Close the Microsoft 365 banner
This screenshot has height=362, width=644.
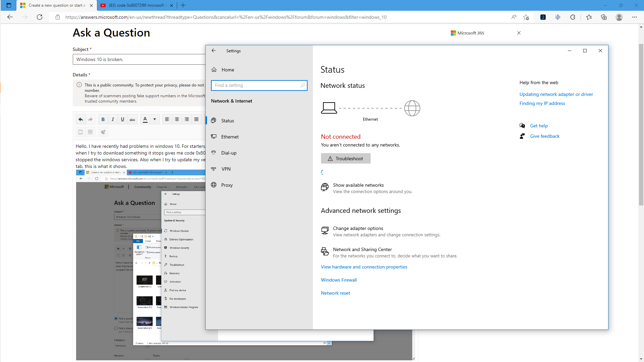tap(519, 33)
